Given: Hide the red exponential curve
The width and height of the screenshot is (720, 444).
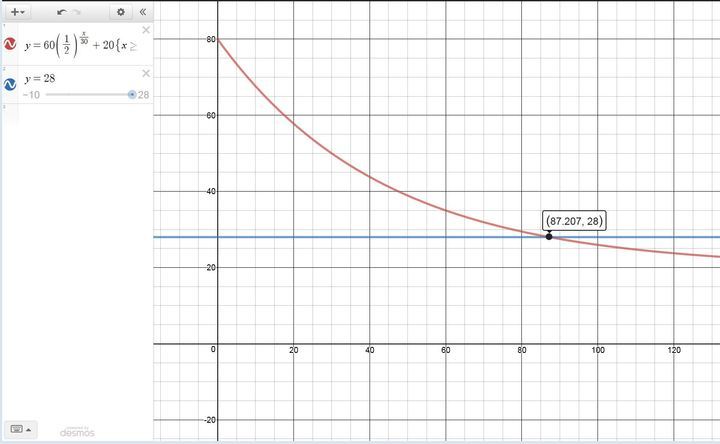Looking at the screenshot, I should tap(10, 45).
